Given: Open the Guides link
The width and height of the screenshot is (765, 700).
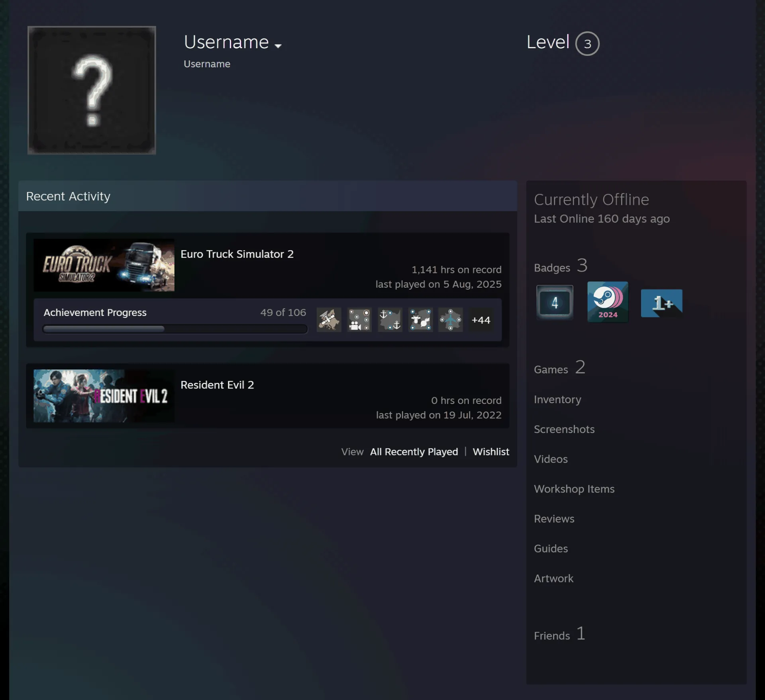Looking at the screenshot, I should pyautogui.click(x=551, y=549).
